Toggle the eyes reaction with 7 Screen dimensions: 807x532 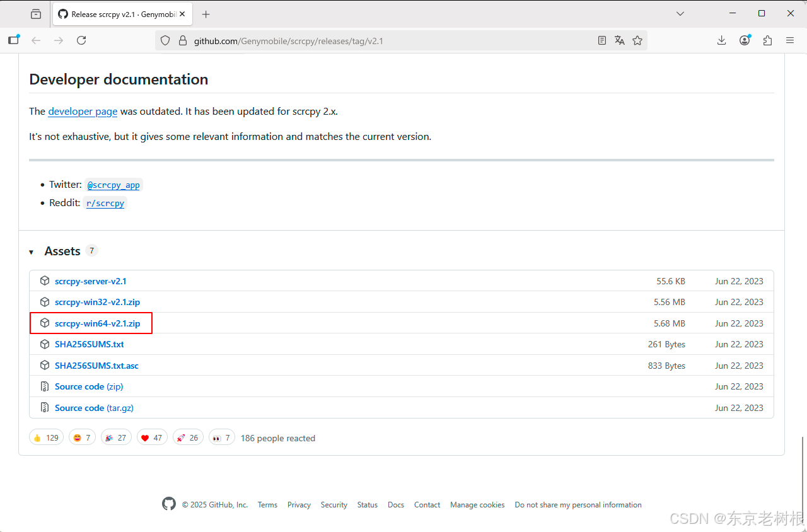[x=221, y=437]
